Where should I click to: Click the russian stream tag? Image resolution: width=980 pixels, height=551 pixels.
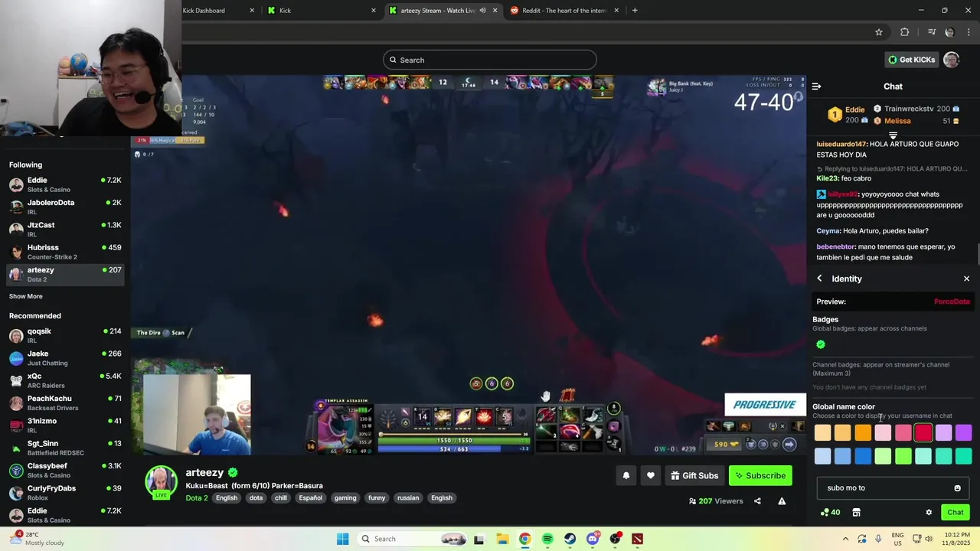[x=408, y=498]
